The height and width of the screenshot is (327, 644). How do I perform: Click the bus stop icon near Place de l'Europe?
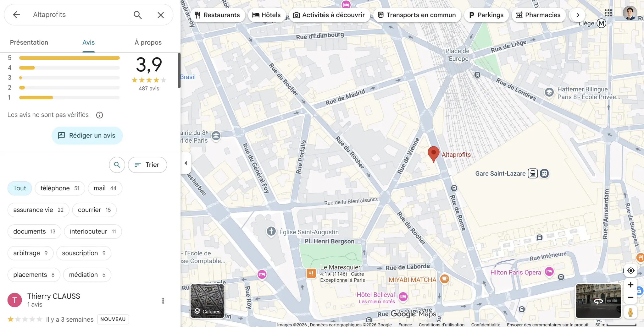coord(477,75)
